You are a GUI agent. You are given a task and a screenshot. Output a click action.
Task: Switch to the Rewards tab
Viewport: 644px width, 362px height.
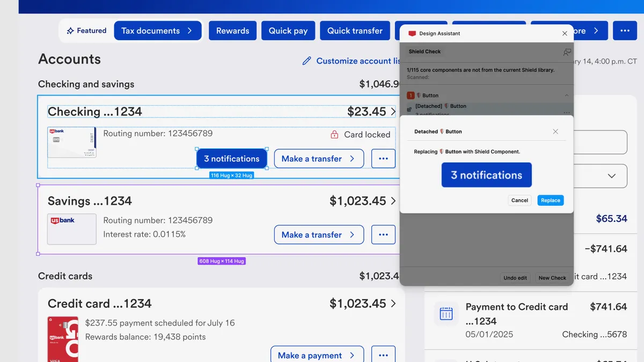(232, 31)
